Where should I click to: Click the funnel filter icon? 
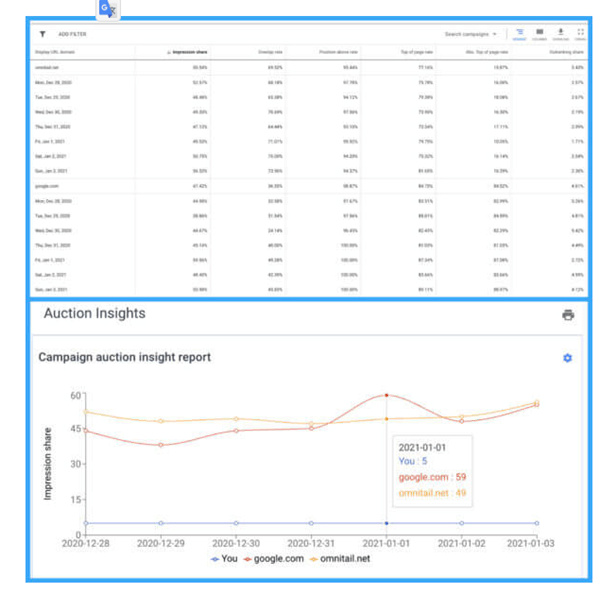point(42,34)
